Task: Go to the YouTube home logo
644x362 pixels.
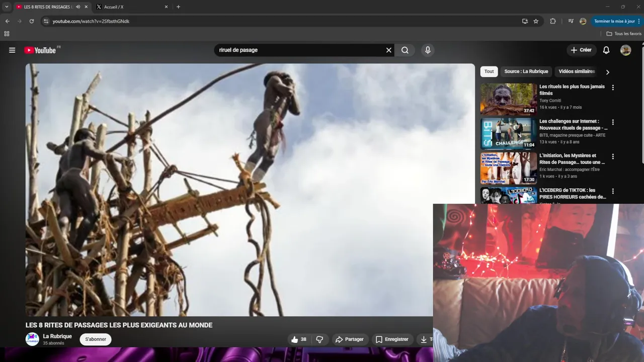Action: click(40, 50)
